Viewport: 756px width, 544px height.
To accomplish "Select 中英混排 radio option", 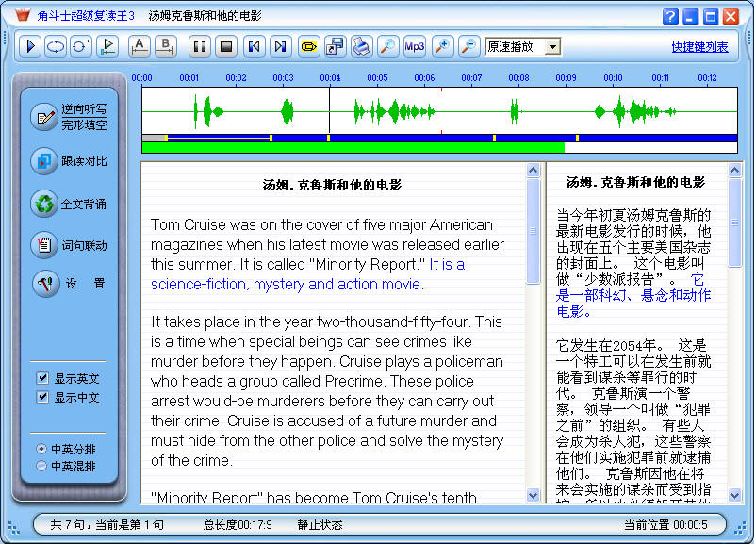I will (41, 466).
